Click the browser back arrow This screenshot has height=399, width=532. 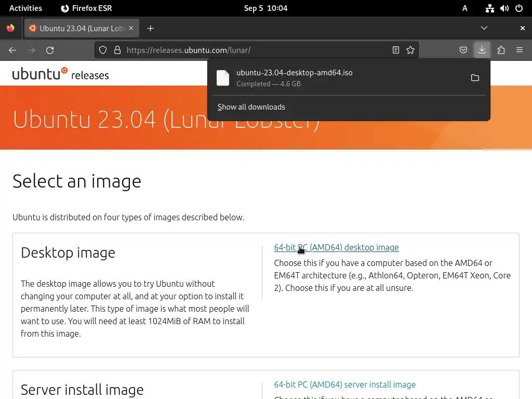[x=12, y=50]
